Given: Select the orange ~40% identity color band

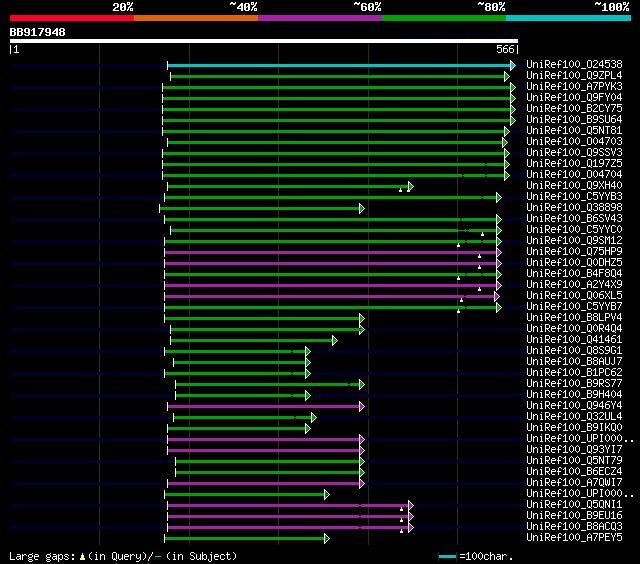Looking at the screenshot, I should [196, 18].
